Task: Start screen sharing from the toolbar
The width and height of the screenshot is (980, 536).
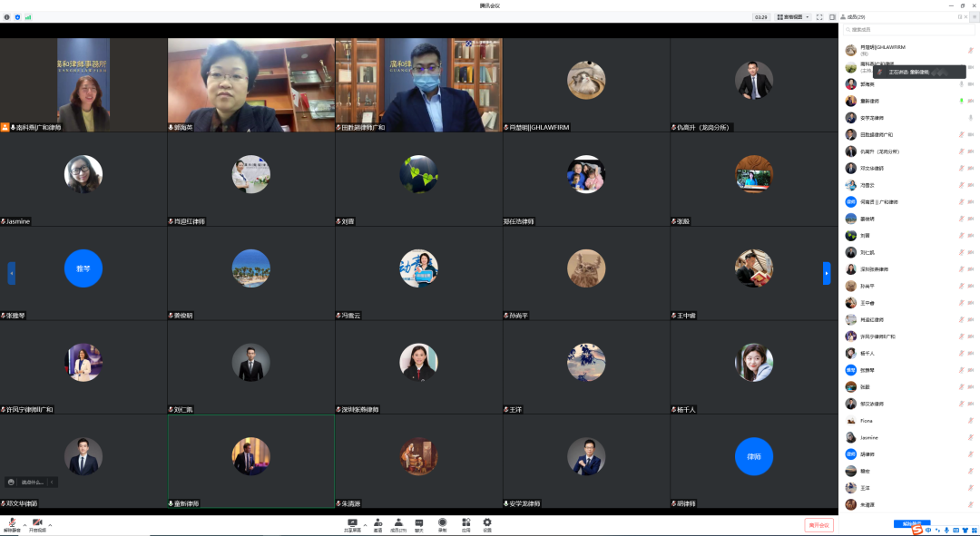Action: [x=352, y=525]
